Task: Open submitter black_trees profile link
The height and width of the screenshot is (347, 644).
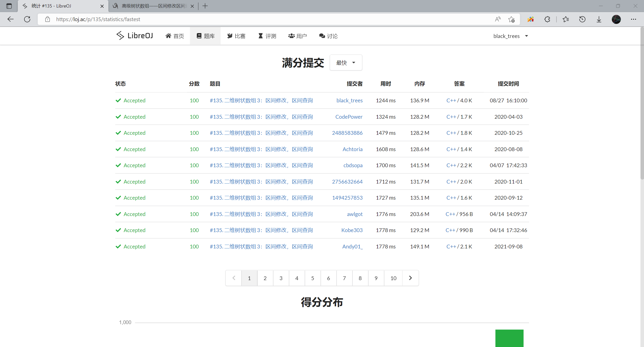Action: (349, 100)
